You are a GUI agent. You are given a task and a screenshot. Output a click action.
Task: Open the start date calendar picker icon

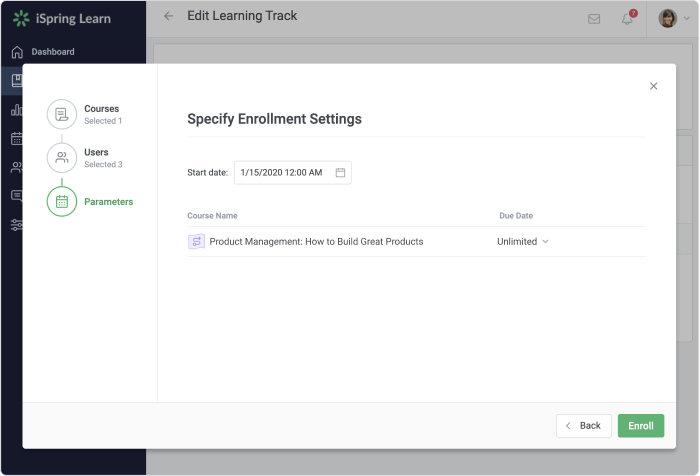340,172
